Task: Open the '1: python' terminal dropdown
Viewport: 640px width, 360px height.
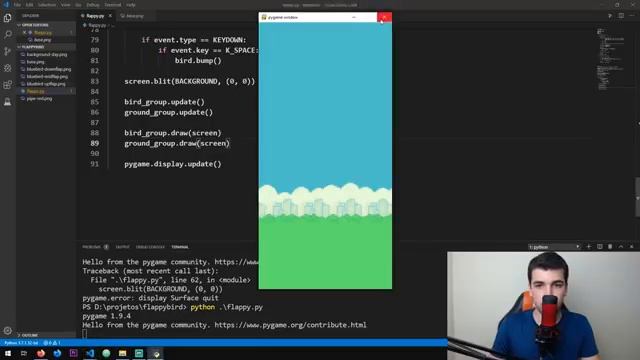Action: click(x=554, y=247)
